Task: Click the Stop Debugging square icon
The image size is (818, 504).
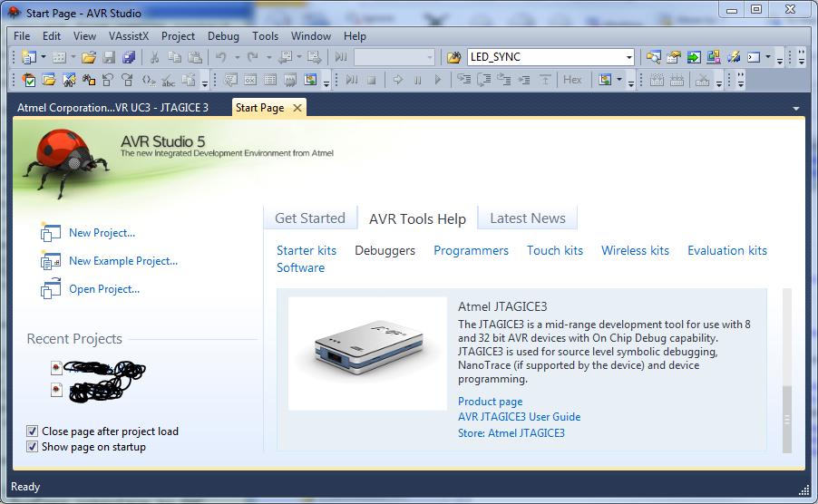Action: [372, 80]
